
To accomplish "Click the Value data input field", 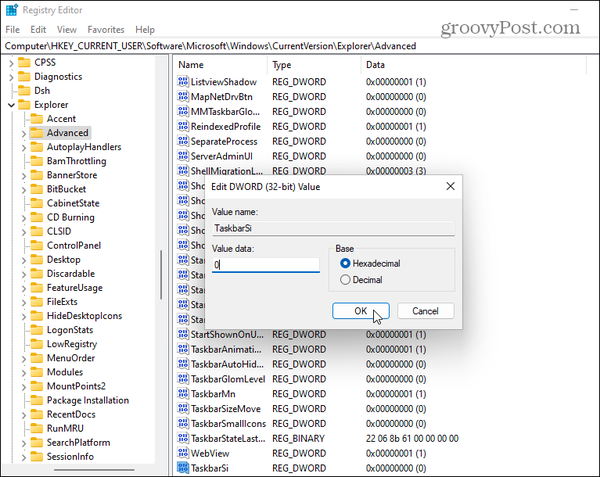I will point(265,265).
